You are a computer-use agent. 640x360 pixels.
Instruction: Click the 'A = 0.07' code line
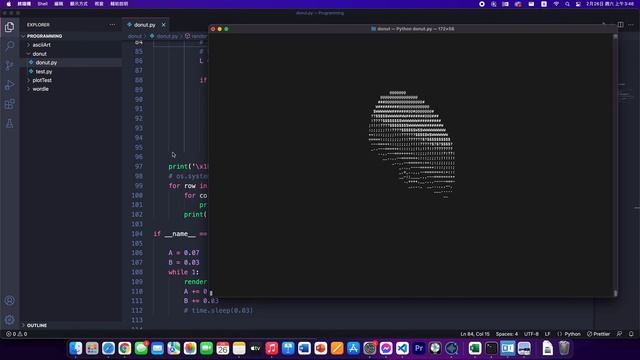184,253
